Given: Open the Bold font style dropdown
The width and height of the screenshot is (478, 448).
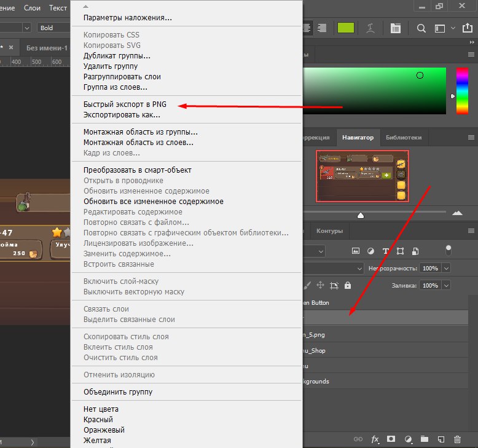Looking at the screenshot, I should pyautogui.click(x=53, y=28).
